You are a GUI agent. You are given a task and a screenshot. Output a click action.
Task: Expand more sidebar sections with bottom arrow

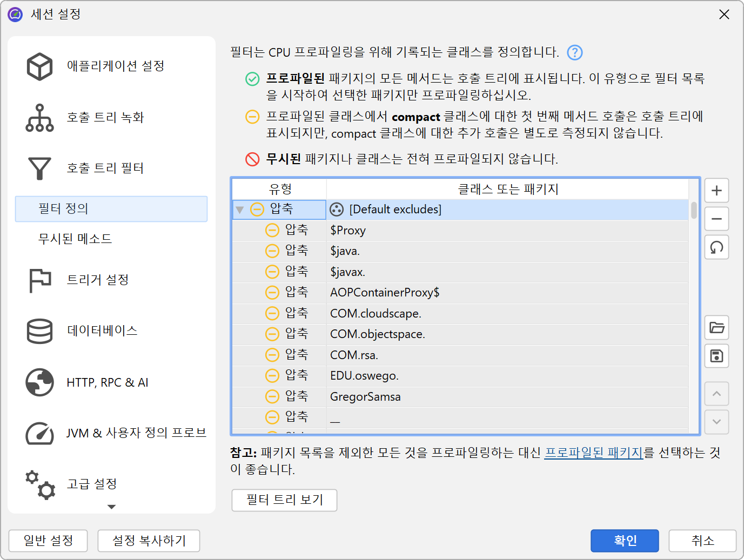coord(112,507)
